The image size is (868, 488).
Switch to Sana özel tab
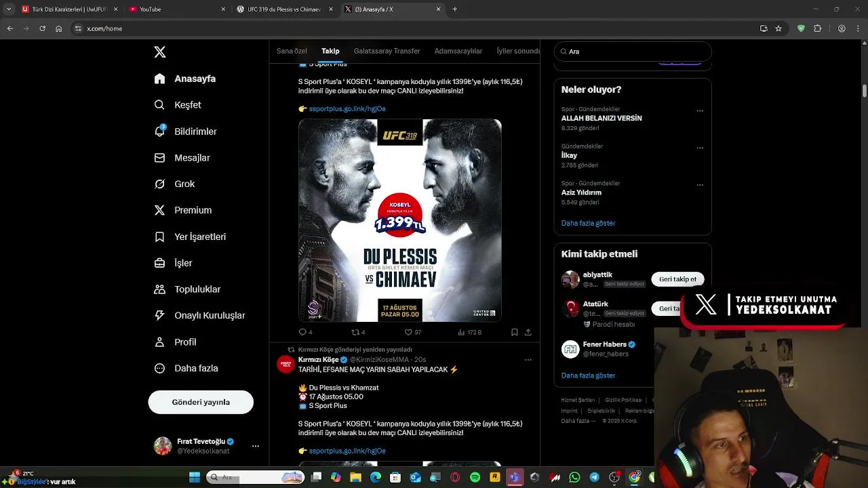[292, 51]
